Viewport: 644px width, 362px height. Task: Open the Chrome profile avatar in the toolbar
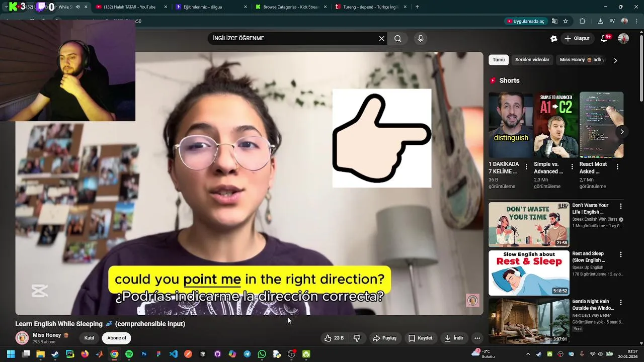624,21
